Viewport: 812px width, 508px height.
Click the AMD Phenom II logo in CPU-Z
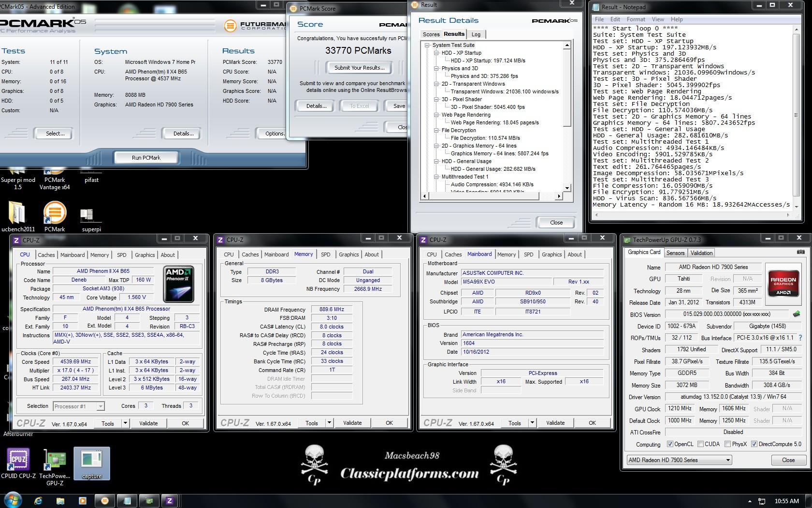click(179, 284)
